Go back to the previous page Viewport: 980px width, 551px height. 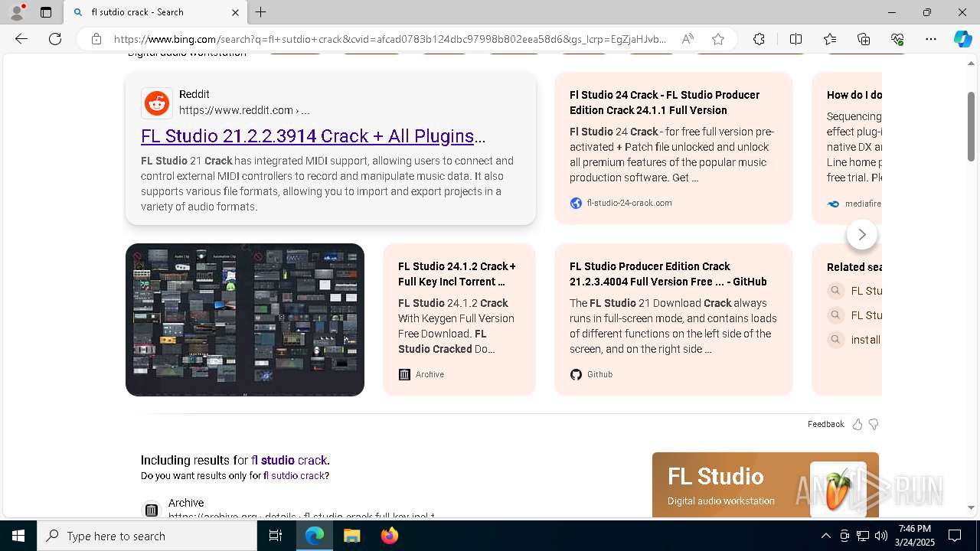(21, 39)
